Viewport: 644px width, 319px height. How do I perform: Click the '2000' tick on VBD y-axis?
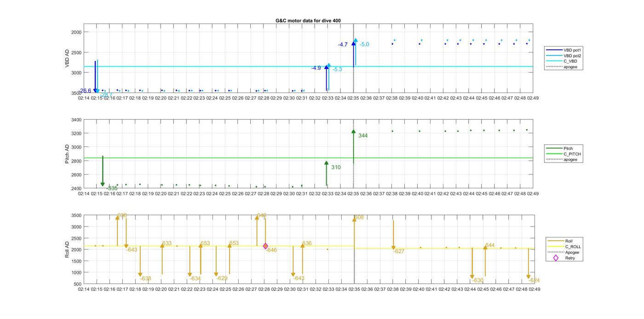click(x=76, y=32)
